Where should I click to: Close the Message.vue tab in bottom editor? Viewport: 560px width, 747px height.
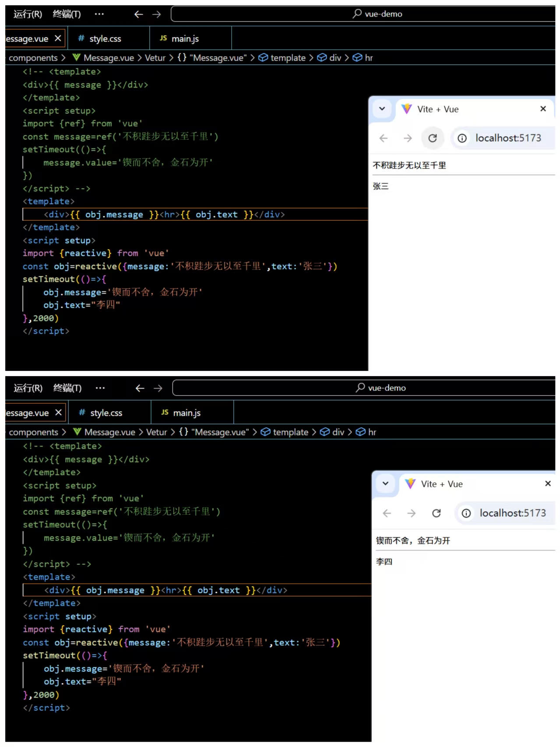[58, 413]
